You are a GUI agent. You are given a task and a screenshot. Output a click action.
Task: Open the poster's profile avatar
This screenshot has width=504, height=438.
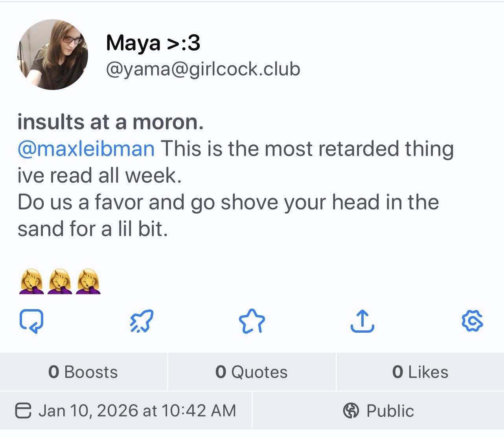click(x=53, y=55)
